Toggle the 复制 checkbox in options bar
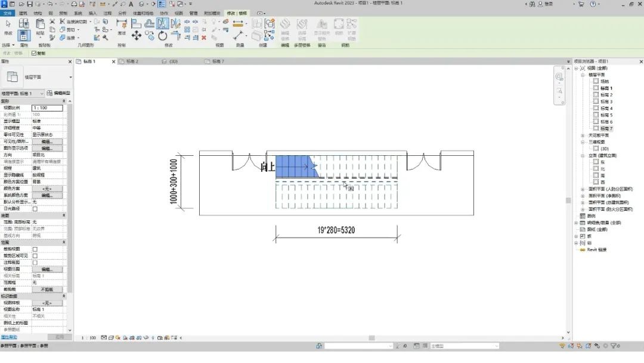The height and width of the screenshot is (363, 644). pos(34,53)
